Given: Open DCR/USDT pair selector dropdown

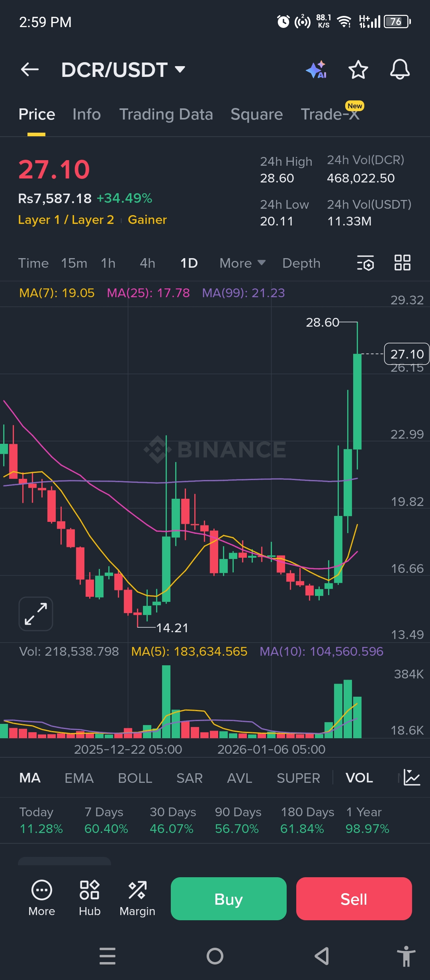Looking at the screenshot, I should point(123,70).
